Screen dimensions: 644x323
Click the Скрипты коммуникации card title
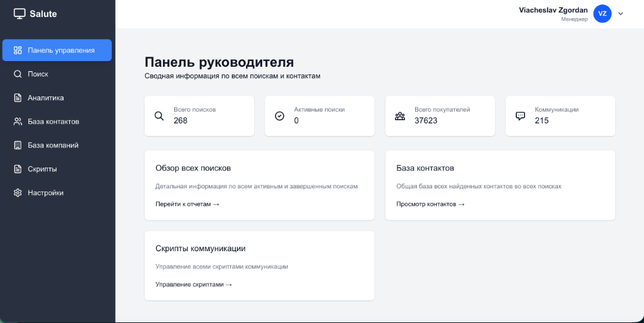[201, 249]
